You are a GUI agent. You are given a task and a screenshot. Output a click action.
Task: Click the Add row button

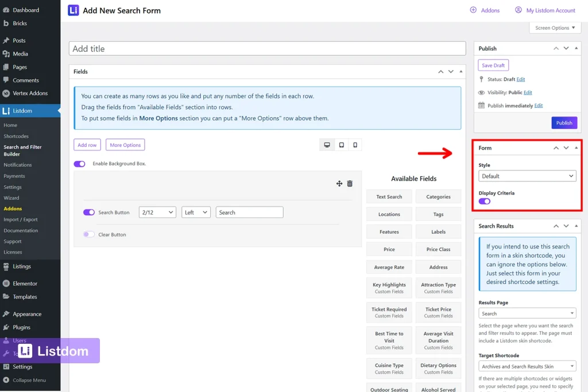point(87,145)
